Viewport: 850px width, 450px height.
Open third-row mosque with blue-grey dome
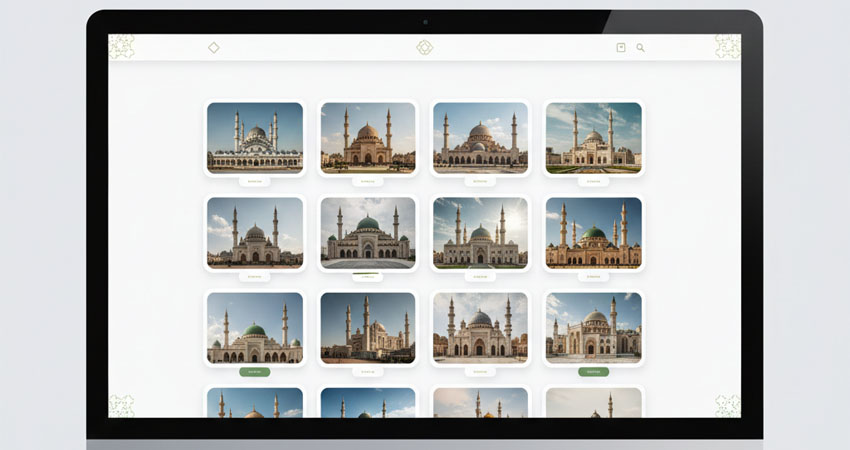[x=480, y=328]
